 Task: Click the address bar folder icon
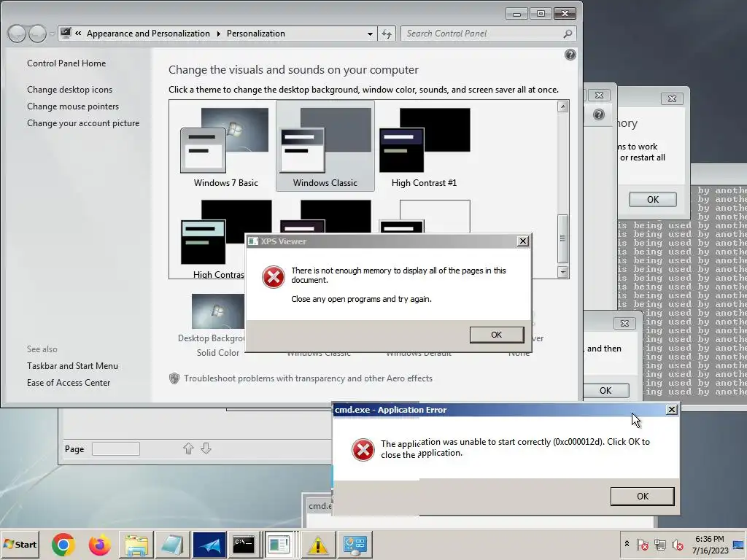coord(66,34)
